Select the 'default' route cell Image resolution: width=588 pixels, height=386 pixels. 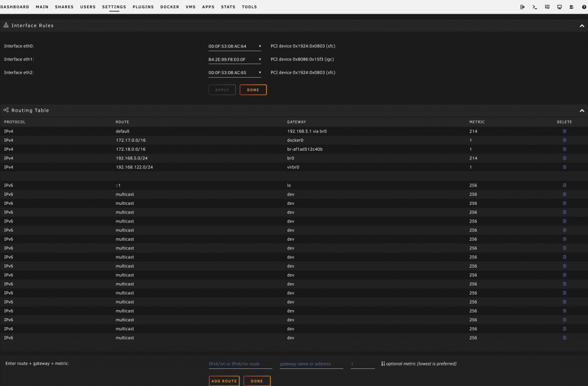click(x=122, y=131)
